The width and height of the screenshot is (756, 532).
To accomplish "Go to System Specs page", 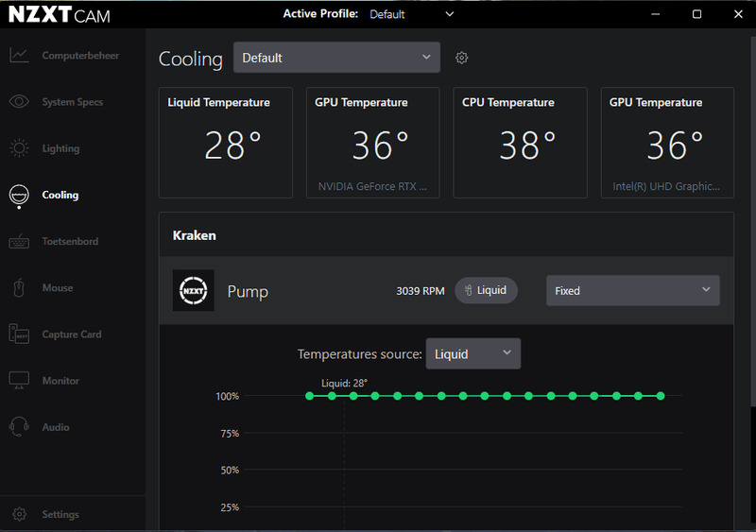I will pyautogui.click(x=73, y=102).
